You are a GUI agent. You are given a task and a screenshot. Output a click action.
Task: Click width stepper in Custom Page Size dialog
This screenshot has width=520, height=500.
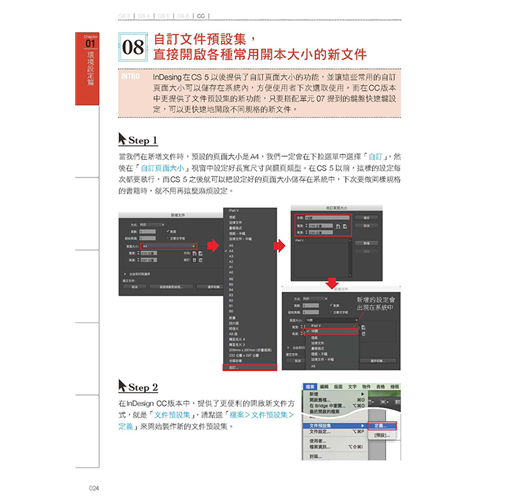(x=306, y=226)
